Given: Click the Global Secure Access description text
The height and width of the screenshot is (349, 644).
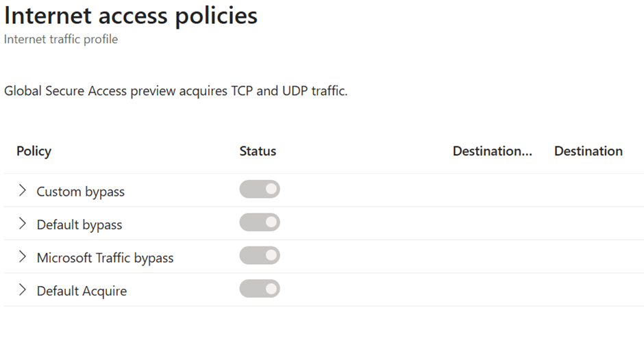Looking at the screenshot, I should (175, 90).
